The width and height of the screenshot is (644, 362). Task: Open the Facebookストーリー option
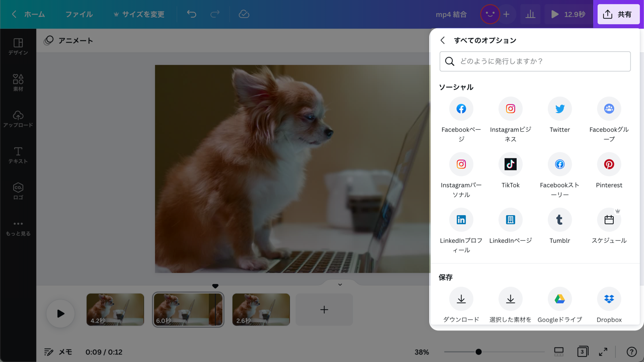[559, 164]
